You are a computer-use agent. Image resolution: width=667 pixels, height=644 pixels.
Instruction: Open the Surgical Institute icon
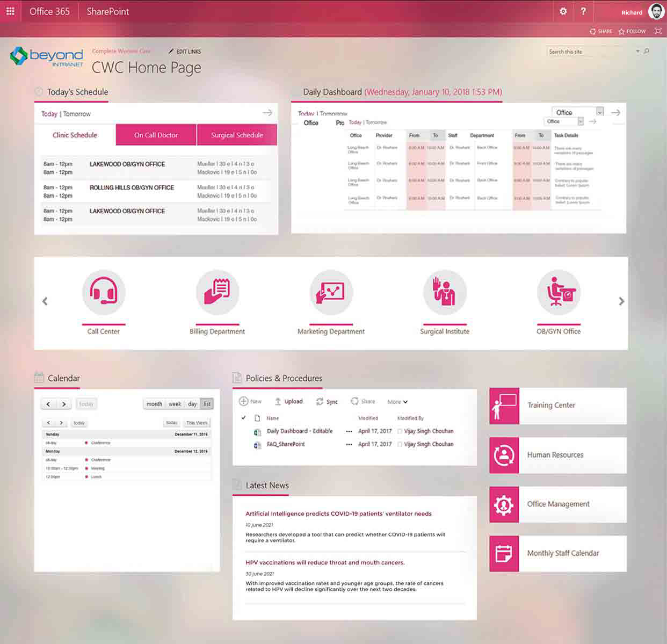click(x=445, y=292)
